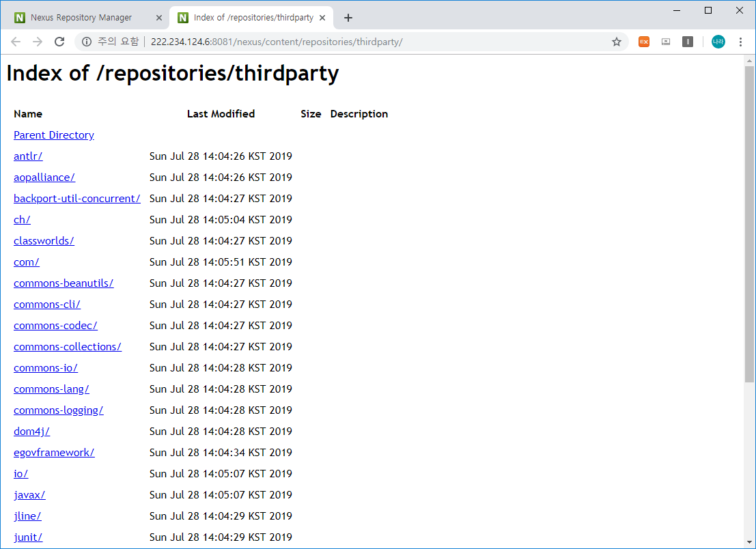Open the aopalliance/ directory link

point(44,178)
